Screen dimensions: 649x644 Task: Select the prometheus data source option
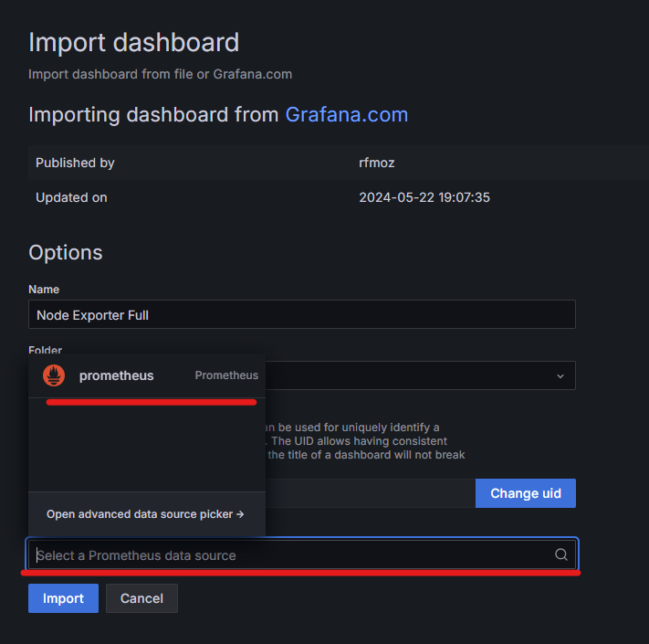tap(147, 375)
